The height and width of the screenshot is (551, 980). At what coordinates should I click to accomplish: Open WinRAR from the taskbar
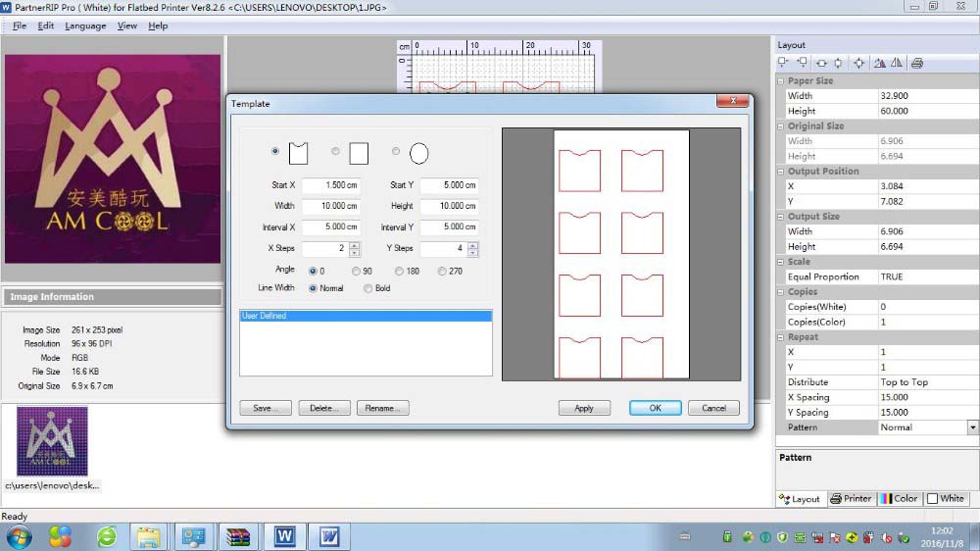238,536
